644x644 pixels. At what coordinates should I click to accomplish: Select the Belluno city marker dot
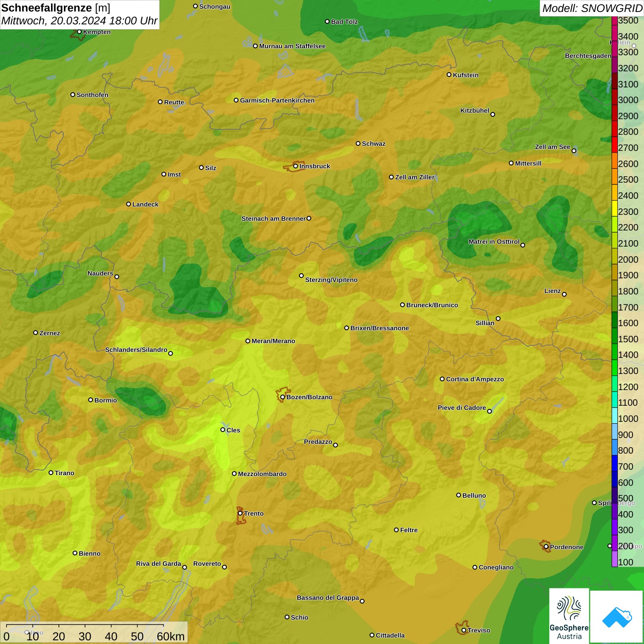click(458, 495)
